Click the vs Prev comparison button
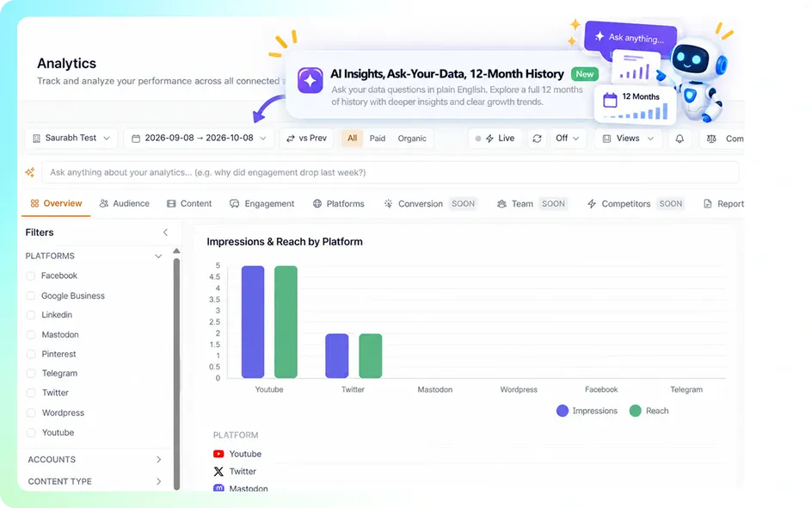Viewport: 812px width, 508px height. pyautogui.click(x=306, y=139)
